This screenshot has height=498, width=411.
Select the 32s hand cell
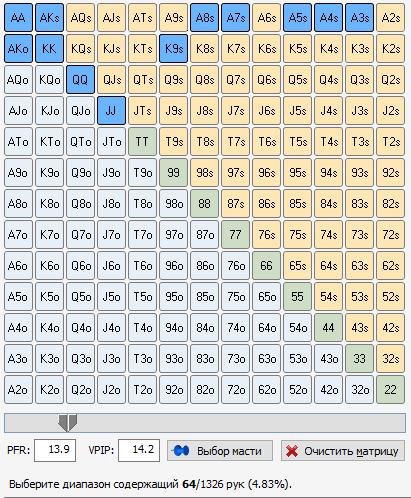click(390, 359)
